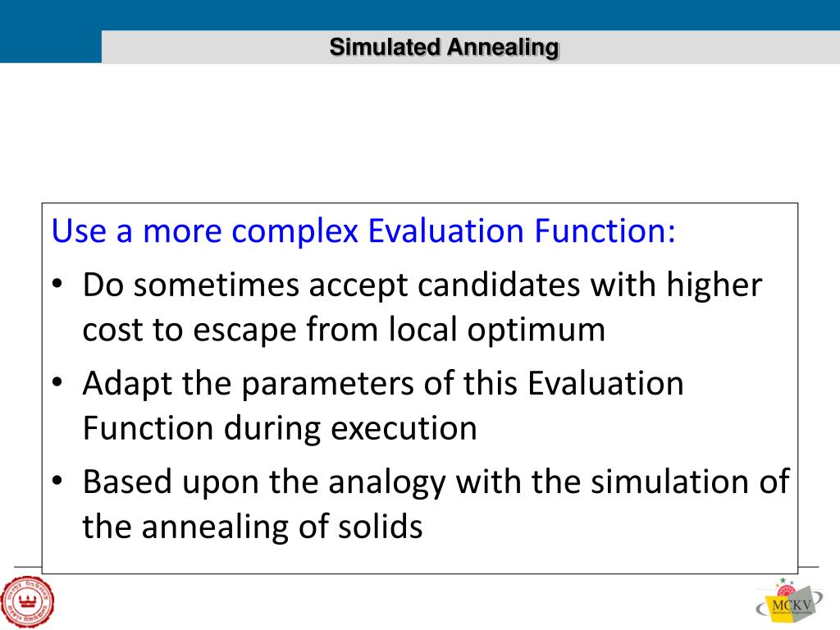Click the blue heading 'Use a more complex Evaluation Function:'
This screenshot has height=630, width=840.
click(363, 231)
